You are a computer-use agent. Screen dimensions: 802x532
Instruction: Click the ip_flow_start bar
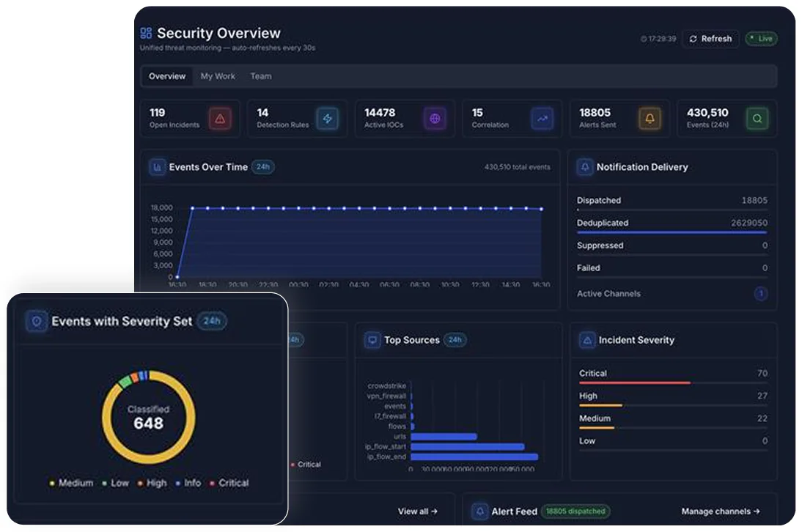468,447
